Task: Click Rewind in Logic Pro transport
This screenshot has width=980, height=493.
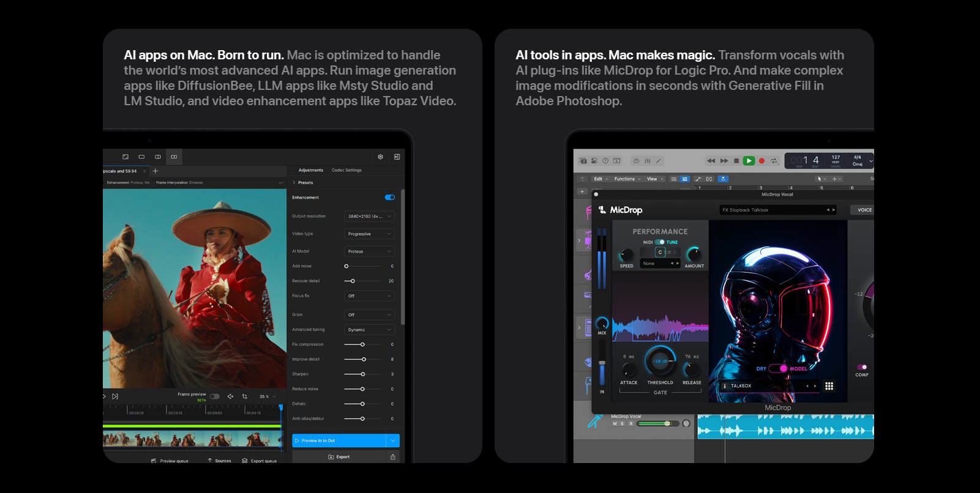Action: (x=711, y=161)
